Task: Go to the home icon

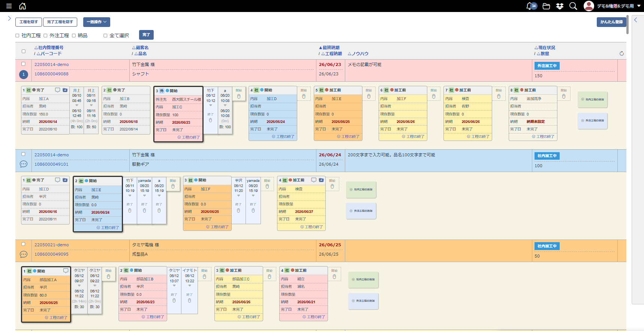Action: (22, 6)
